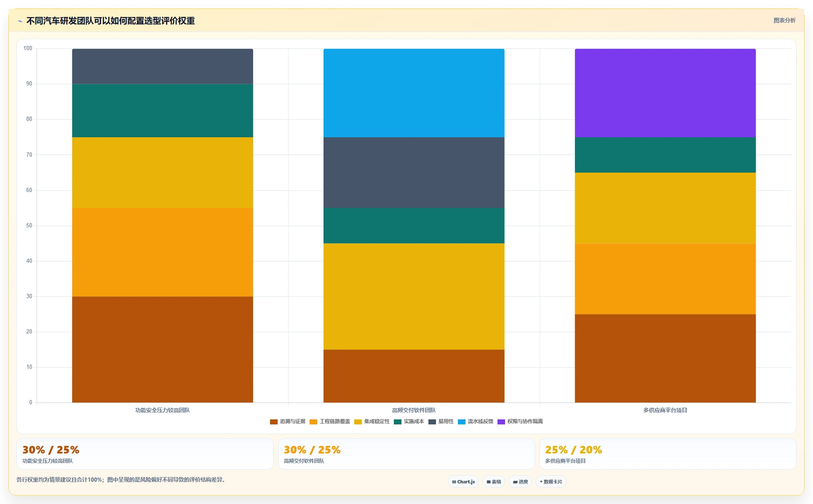Click the 进度 chip in the footer
The image size is (813, 504).
tap(520, 482)
